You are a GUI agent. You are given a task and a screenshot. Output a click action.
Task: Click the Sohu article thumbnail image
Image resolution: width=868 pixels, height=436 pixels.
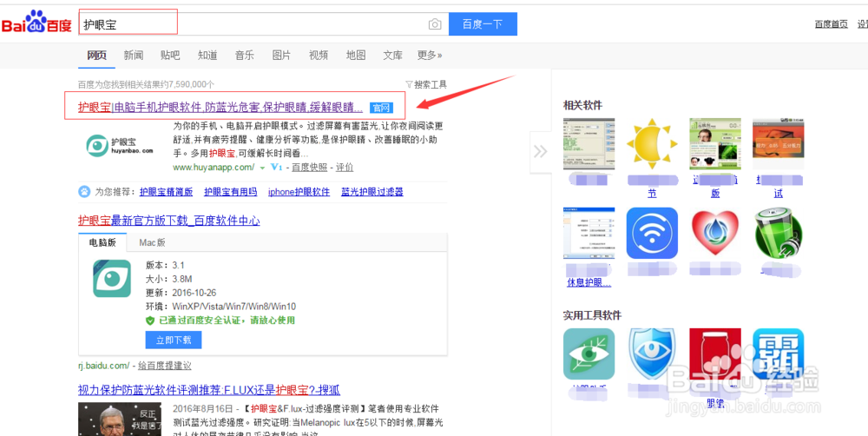[120, 419]
